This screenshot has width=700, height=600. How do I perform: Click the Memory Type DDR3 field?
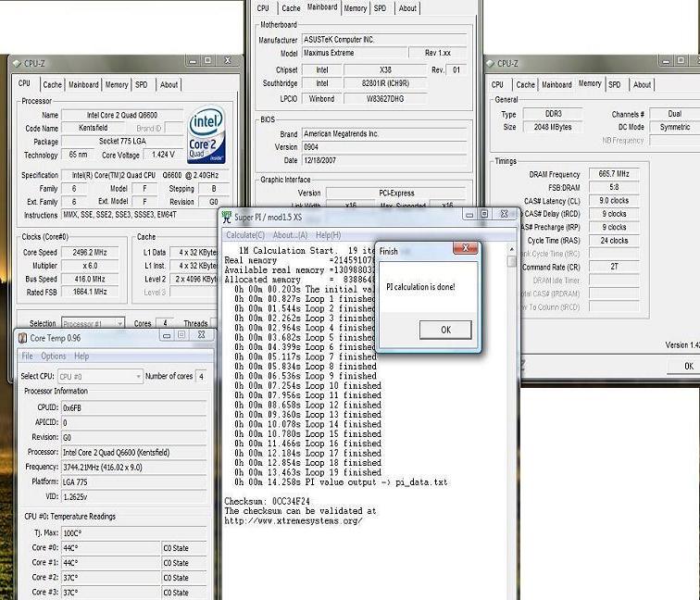[x=553, y=114]
